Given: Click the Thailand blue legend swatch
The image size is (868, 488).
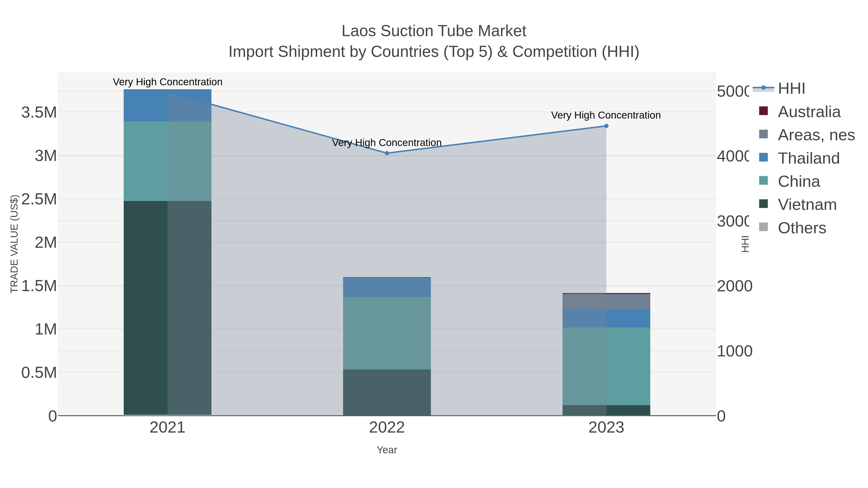Looking at the screenshot, I should [x=764, y=157].
